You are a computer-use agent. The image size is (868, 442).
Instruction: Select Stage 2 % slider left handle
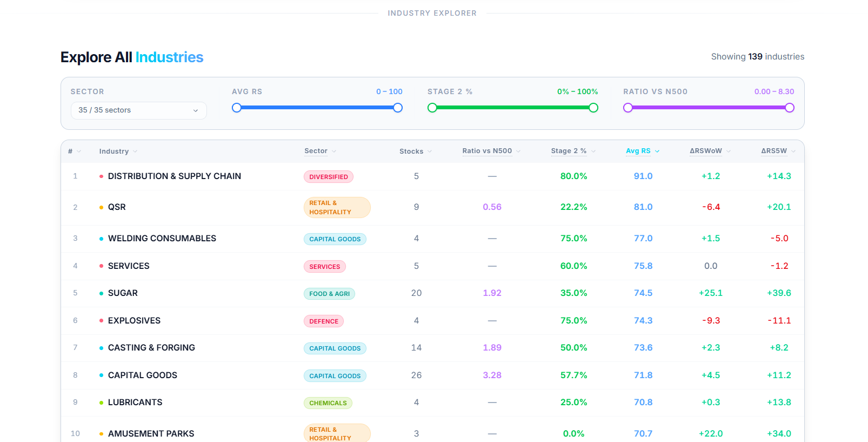[432, 108]
